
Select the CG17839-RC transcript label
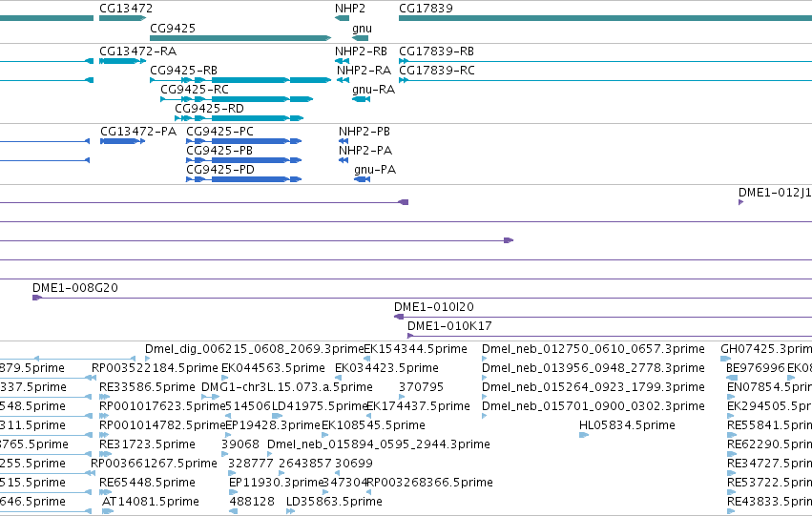437,71
